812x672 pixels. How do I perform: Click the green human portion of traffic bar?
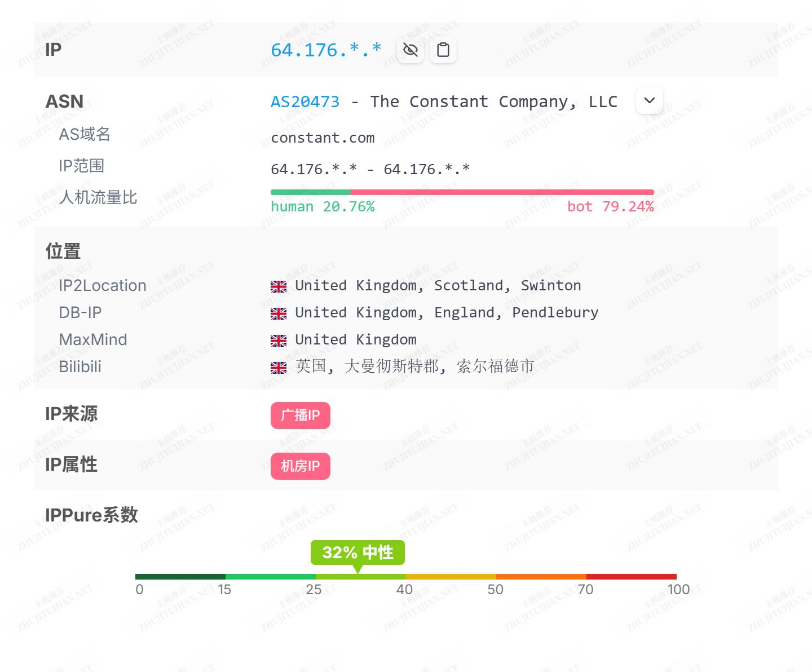310,192
